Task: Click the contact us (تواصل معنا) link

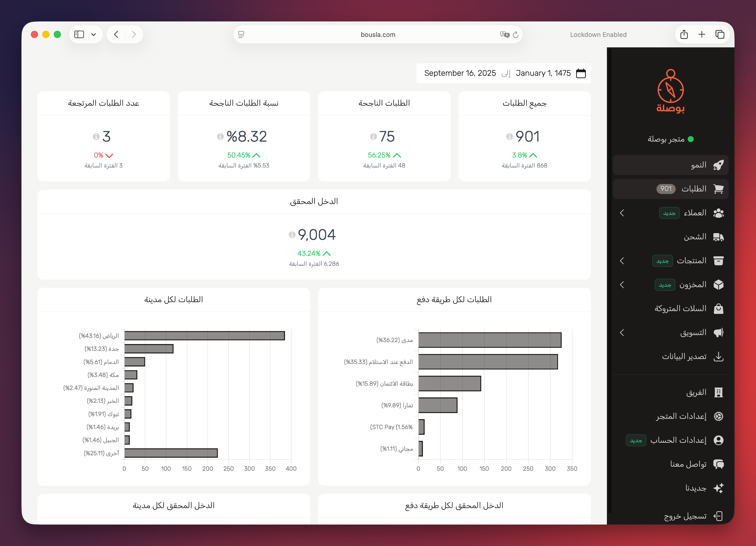Action: click(688, 464)
